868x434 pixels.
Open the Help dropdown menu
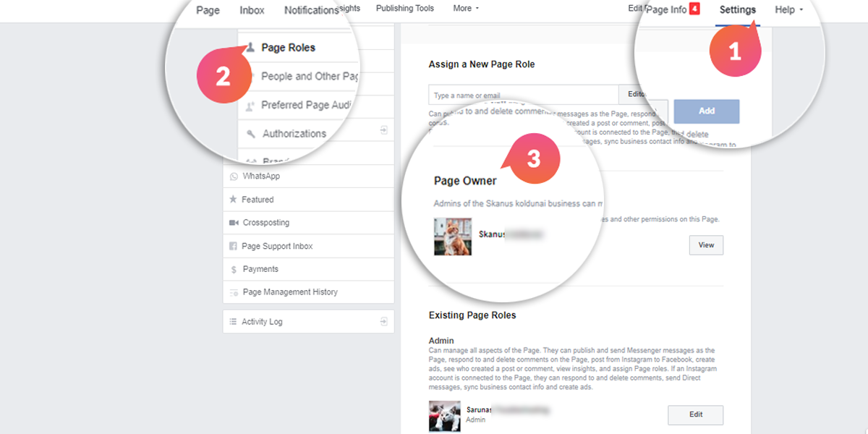788,10
